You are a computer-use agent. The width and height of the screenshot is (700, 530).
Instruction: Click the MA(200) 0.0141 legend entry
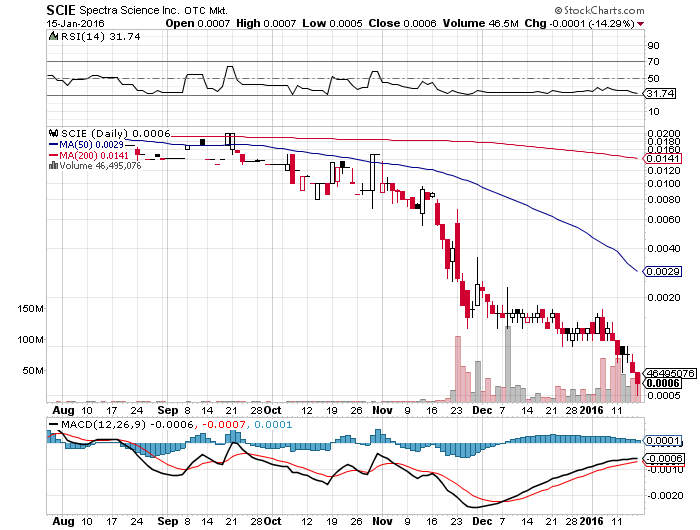(94, 155)
